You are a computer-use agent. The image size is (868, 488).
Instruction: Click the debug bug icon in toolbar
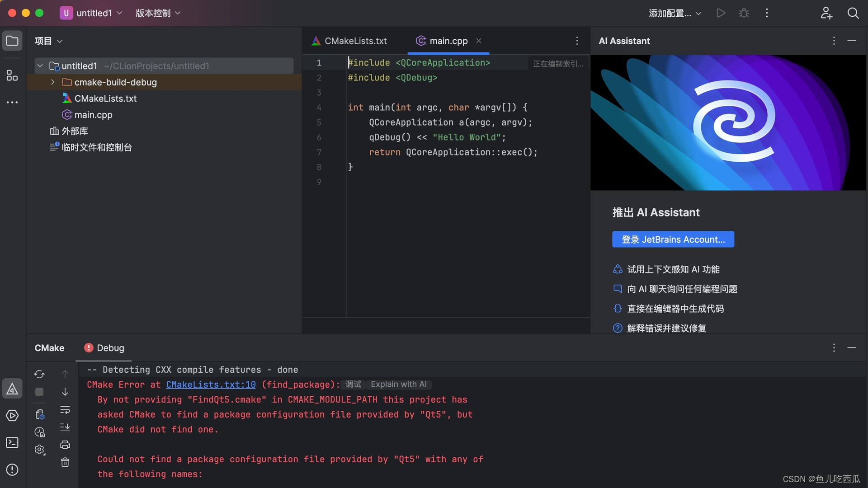(744, 13)
